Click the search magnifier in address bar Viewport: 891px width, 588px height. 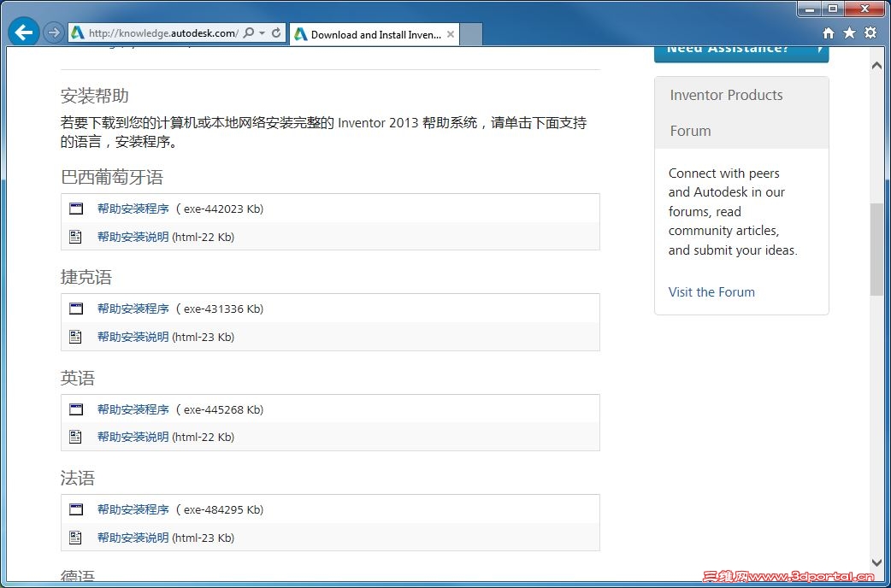click(248, 33)
